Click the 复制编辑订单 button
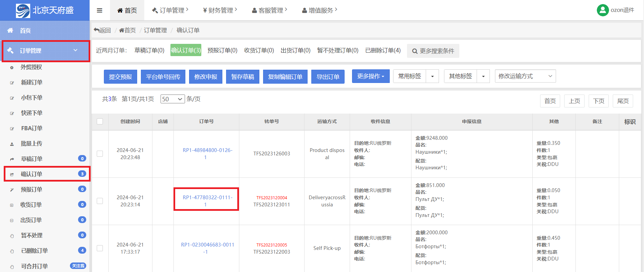 pos(285,77)
